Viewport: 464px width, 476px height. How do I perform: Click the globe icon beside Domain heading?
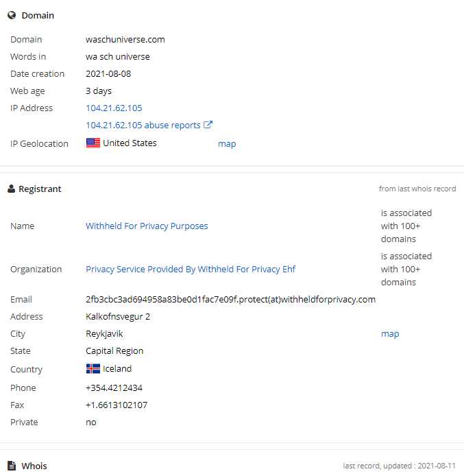click(12, 15)
